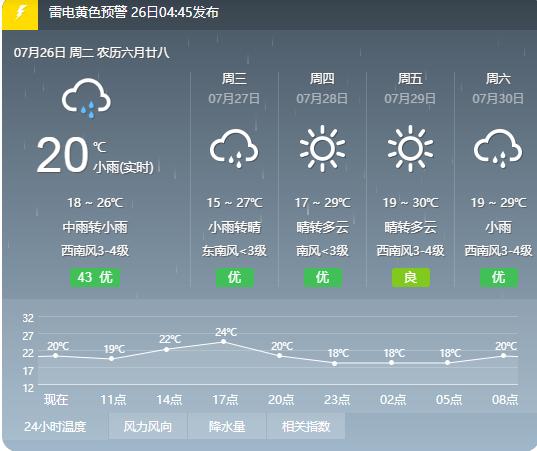Select the 周三 07月27日 forecast header

click(x=234, y=88)
